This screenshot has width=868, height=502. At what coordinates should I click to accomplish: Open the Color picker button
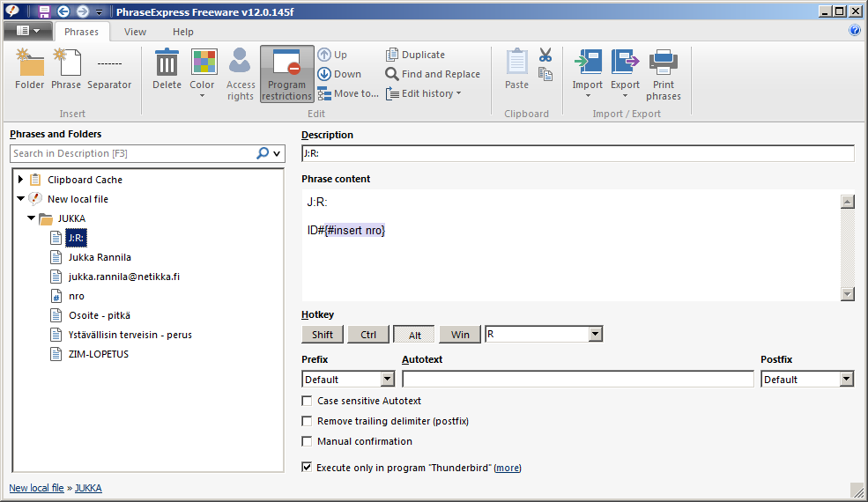pos(202,74)
